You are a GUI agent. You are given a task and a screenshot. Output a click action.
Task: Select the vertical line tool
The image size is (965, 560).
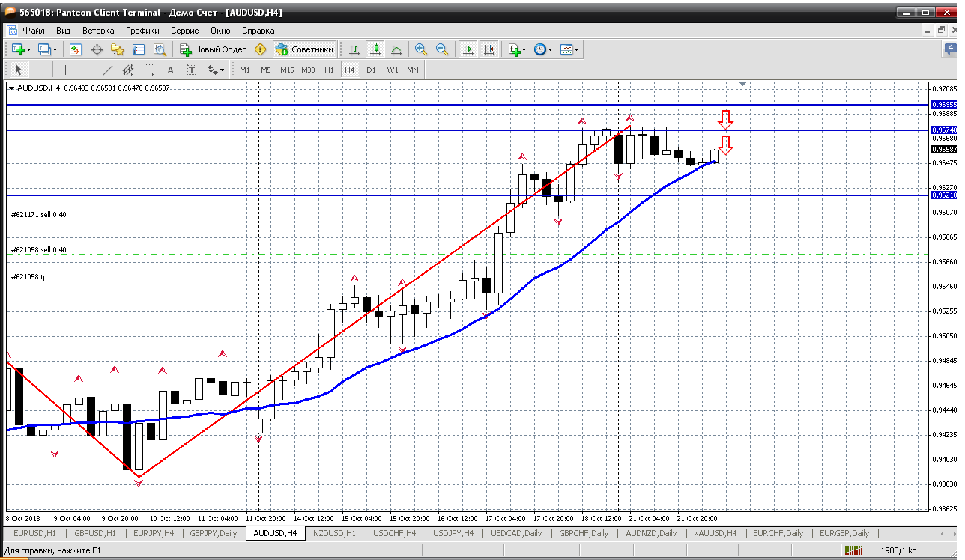click(x=65, y=70)
